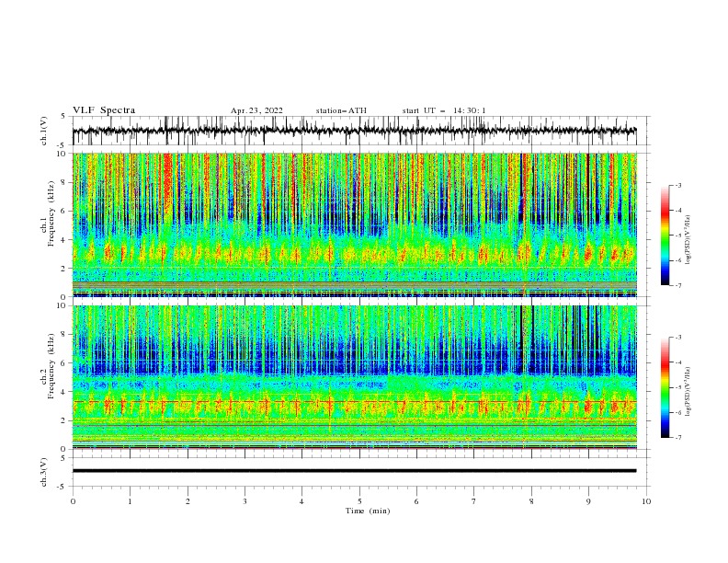Click the time axis tick label '8'
This screenshot has height=563, width=728.
click(531, 501)
